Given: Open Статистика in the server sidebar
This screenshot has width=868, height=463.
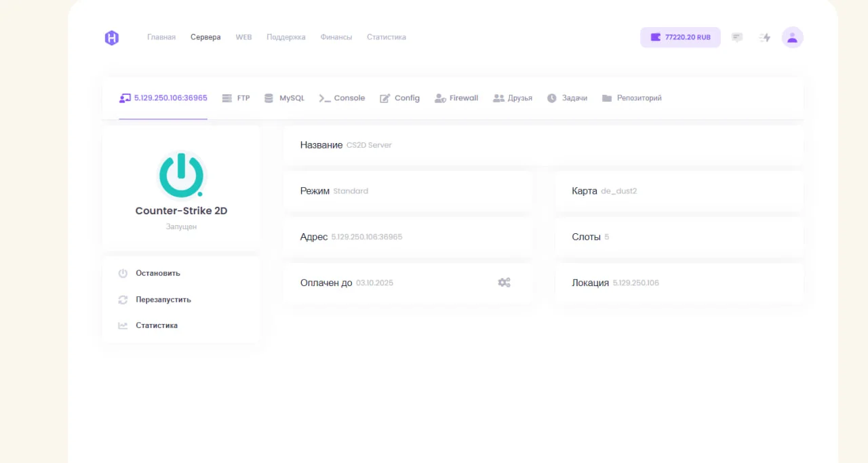Looking at the screenshot, I should [156, 325].
